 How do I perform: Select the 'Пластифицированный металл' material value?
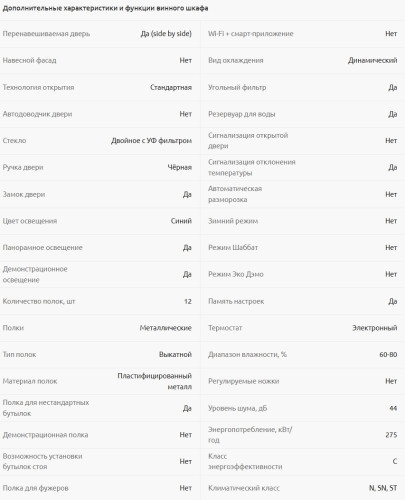click(x=155, y=381)
